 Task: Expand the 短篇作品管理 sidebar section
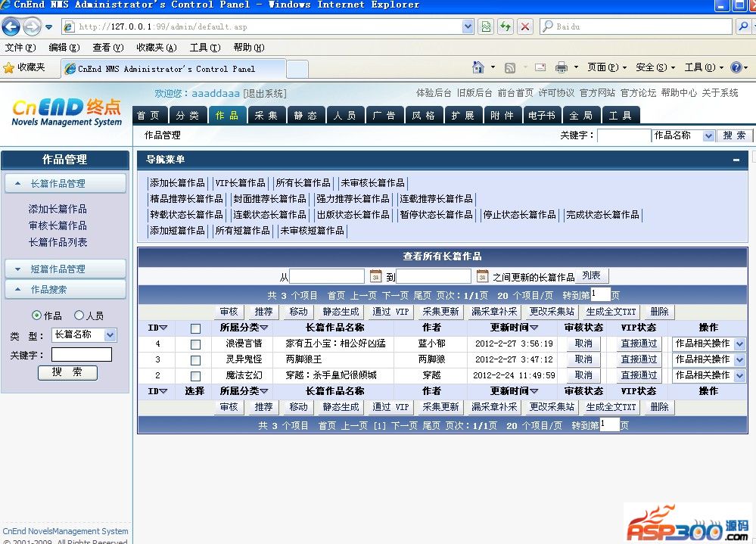pyautogui.click(x=66, y=269)
